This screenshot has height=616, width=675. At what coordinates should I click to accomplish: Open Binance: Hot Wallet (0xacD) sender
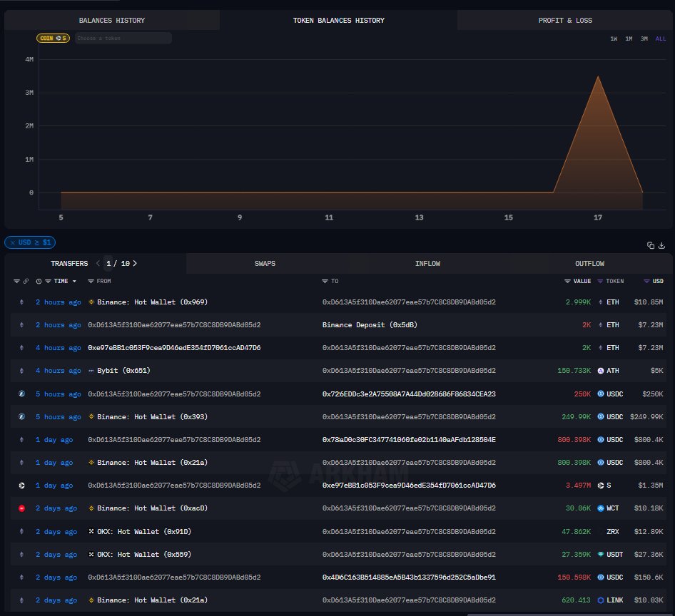[x=152, y=508]
